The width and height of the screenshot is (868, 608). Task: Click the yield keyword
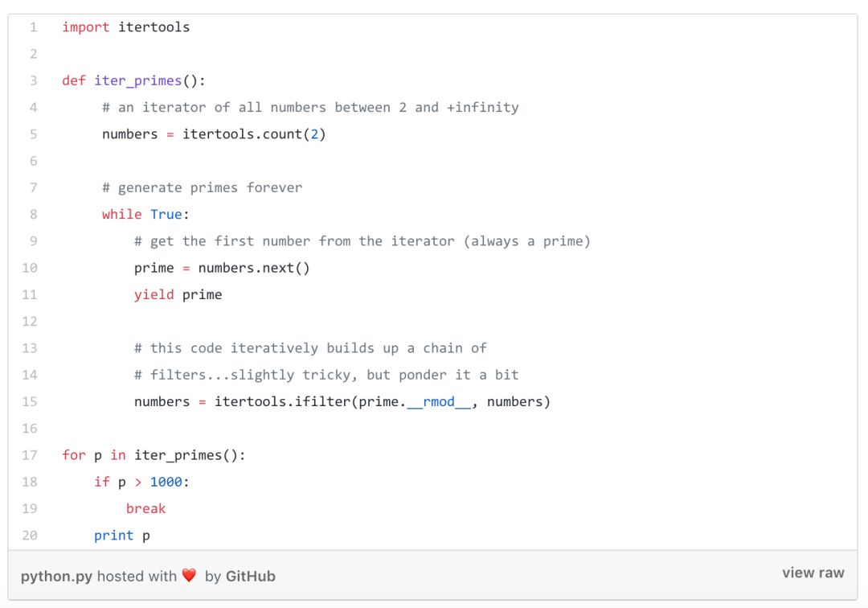[x=154, y=294]
